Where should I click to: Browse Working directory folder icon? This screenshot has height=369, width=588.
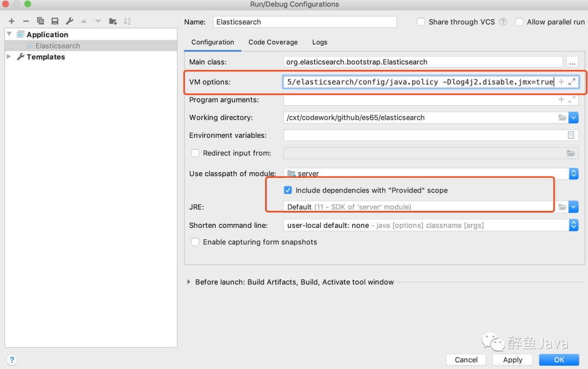[x=562, y=118]
